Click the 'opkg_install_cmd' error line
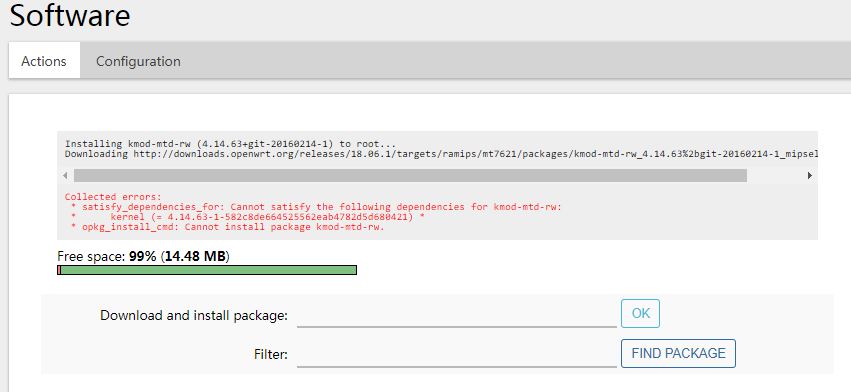Viewport: 851px width, 392px height. click(x=227, y=226)
